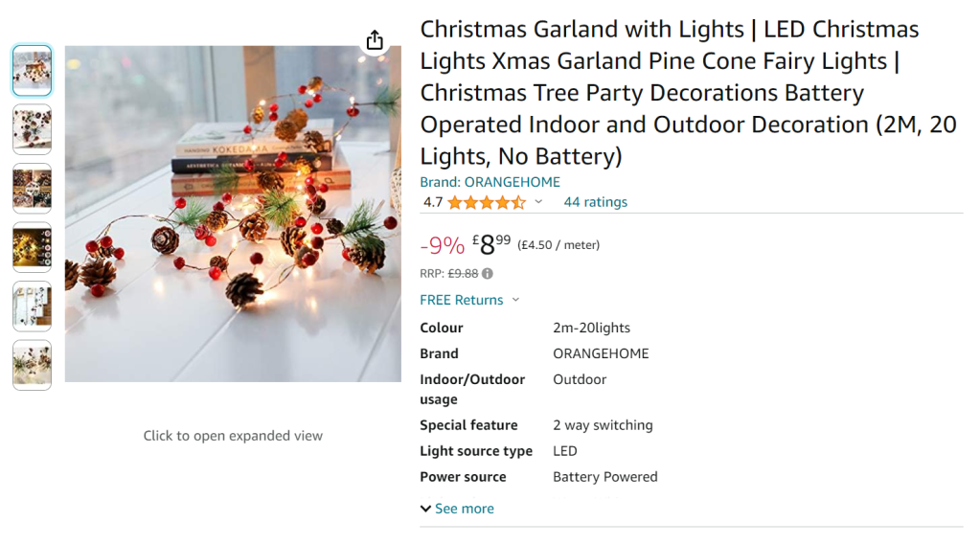980x545 pixels.
Task: Click the orange star rating icons
Action: pos(486,202)
